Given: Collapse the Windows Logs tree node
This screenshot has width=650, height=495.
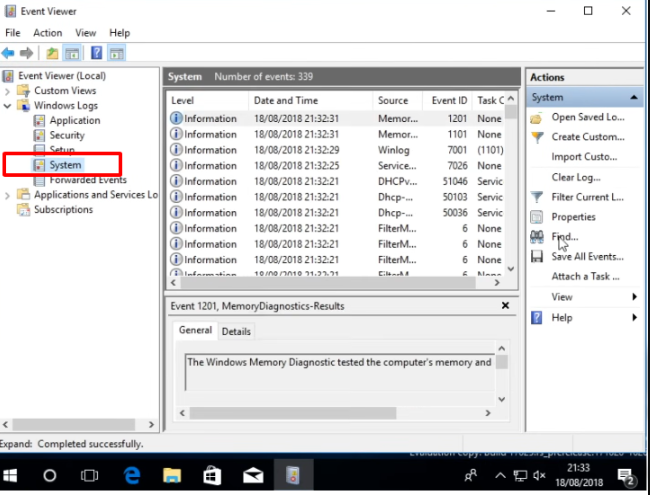Looking at the screenshot, I should click(x=9, y=106).
